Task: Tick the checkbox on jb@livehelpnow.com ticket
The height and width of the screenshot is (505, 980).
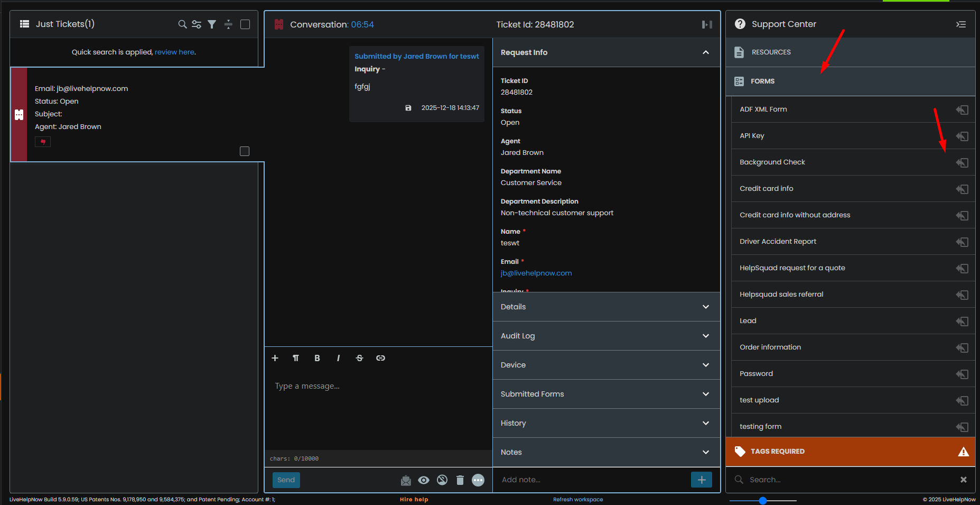Action: (x=245, y=151)
